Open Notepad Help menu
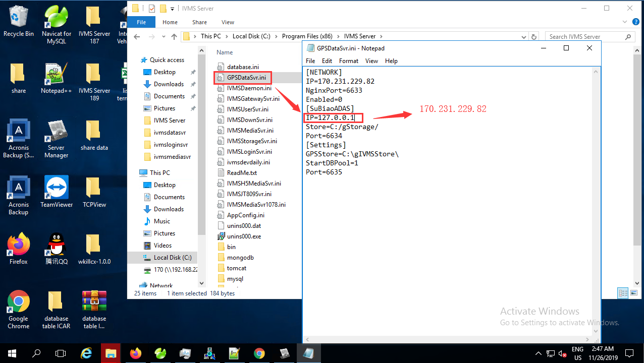Viewport: 644px width, 363px height. pos(391,61)
